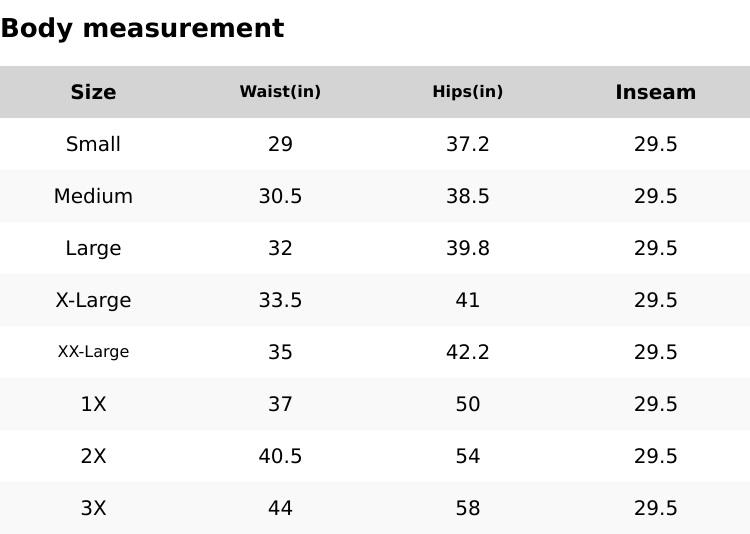Screen dimensions: 750x534
Task: Select the 2X size label
Action: (x=93, y=456)
